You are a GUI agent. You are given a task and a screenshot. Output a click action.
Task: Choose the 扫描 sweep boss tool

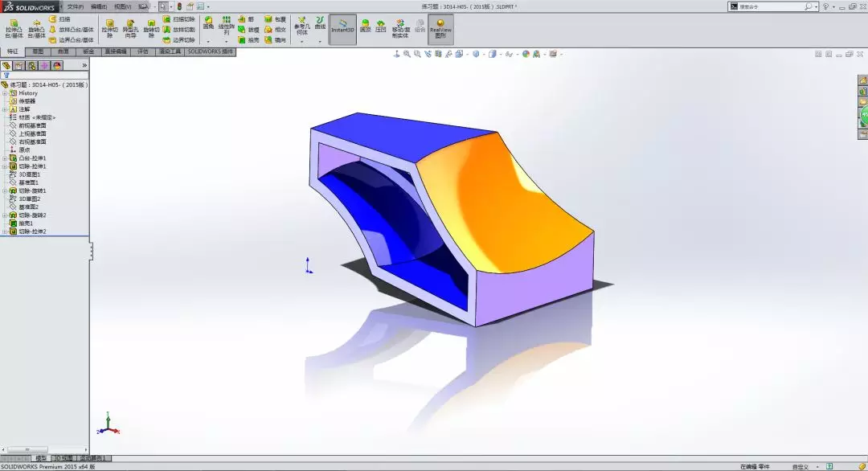click(59, 19)
